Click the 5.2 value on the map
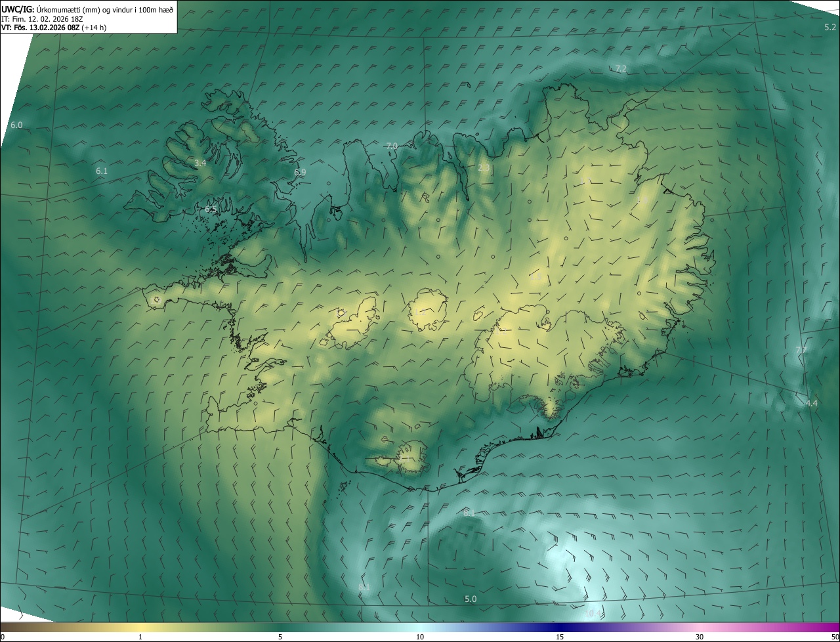The image size is (840, 642). coord(830,28)
